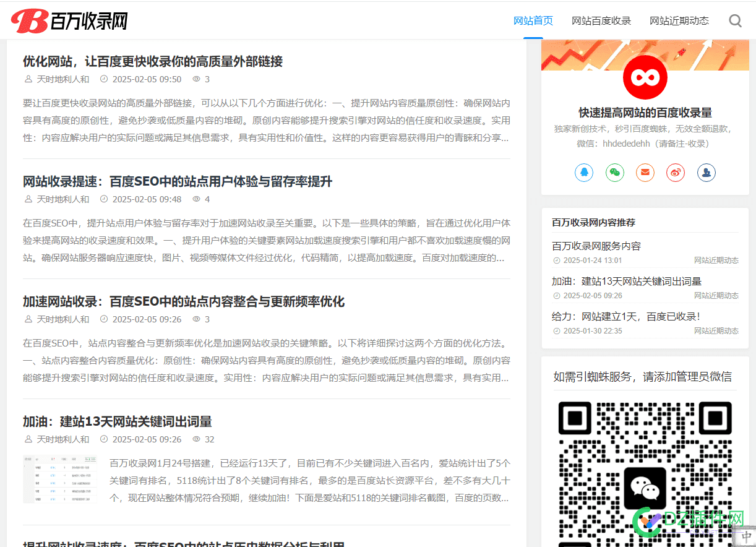Open article 加速网站收录：百度SEO中的站点内容整合与更新频率优化
Viewport: 756px width, 547px height.
[x=184, y=301]
